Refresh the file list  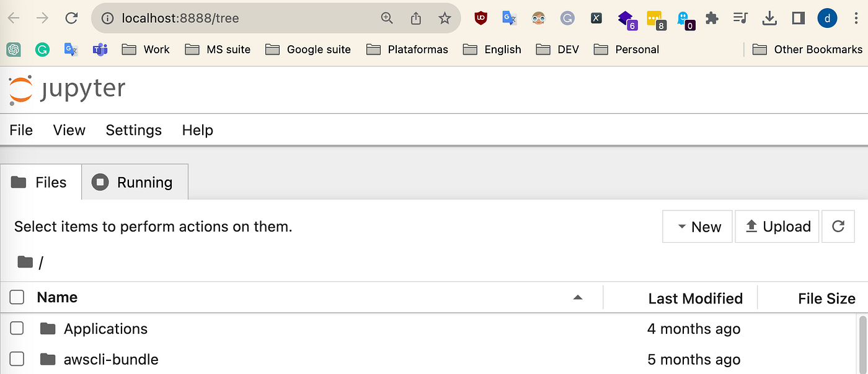coord(838,226)
